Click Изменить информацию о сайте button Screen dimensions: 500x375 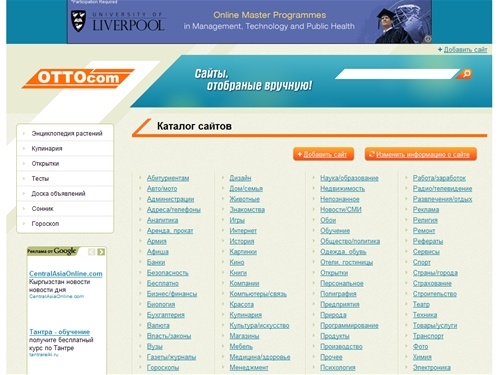click(x=421, y=154)
